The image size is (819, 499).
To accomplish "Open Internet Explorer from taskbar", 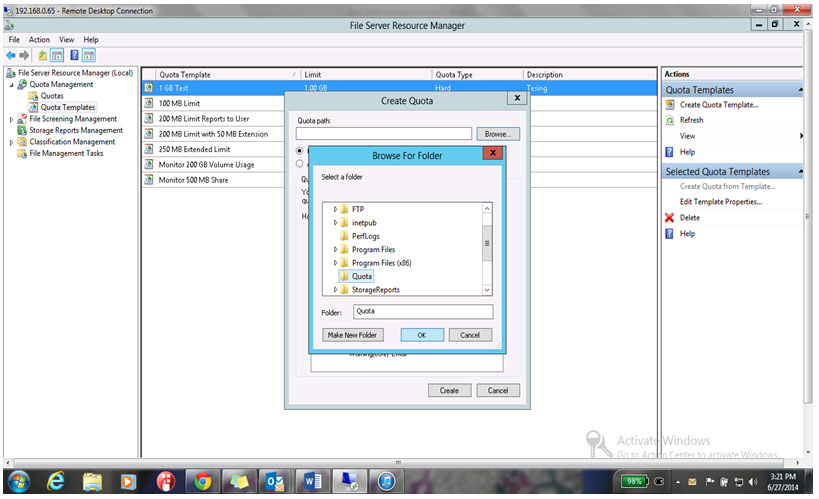I will 55,481.
